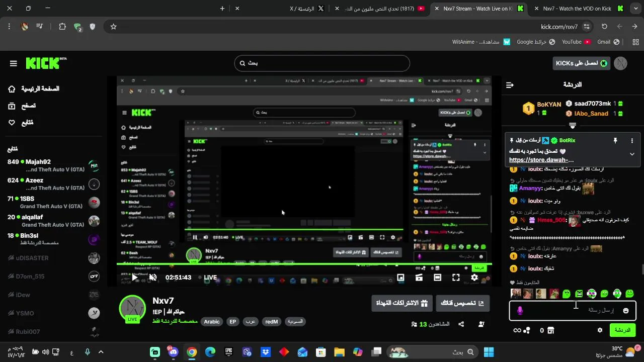Enter fullscreen mode
This screenshot has height=362, width=644.
tap(456, 277)
